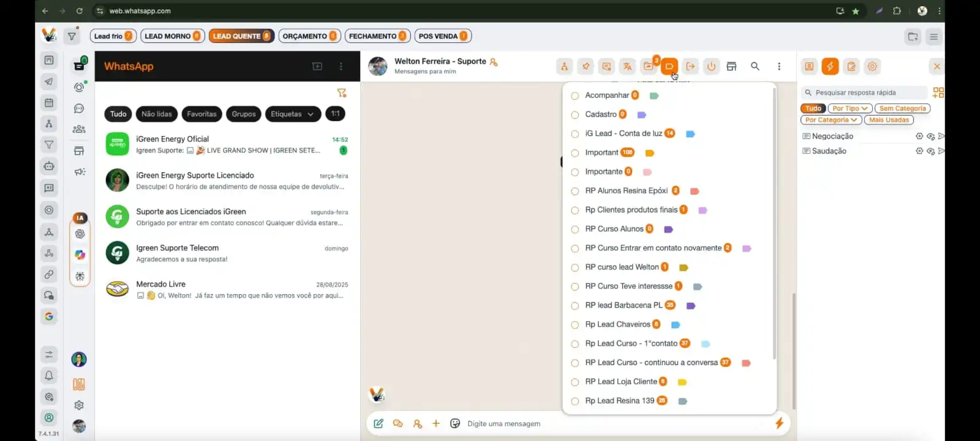
Task: Click the Favoritas filter chip
Action: (x=202, y=114)
